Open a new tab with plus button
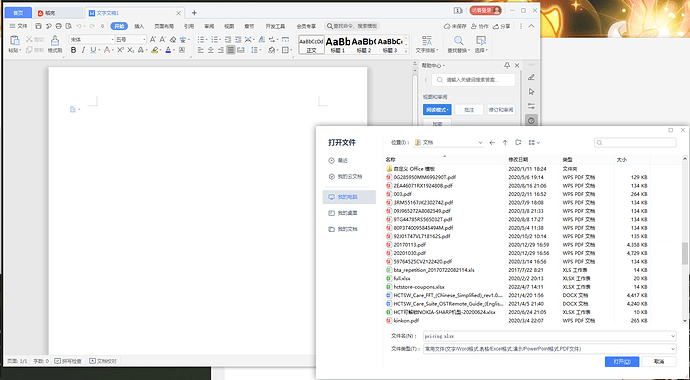The height and width of the screenshot is (380, 690). [x=194, y=13]
